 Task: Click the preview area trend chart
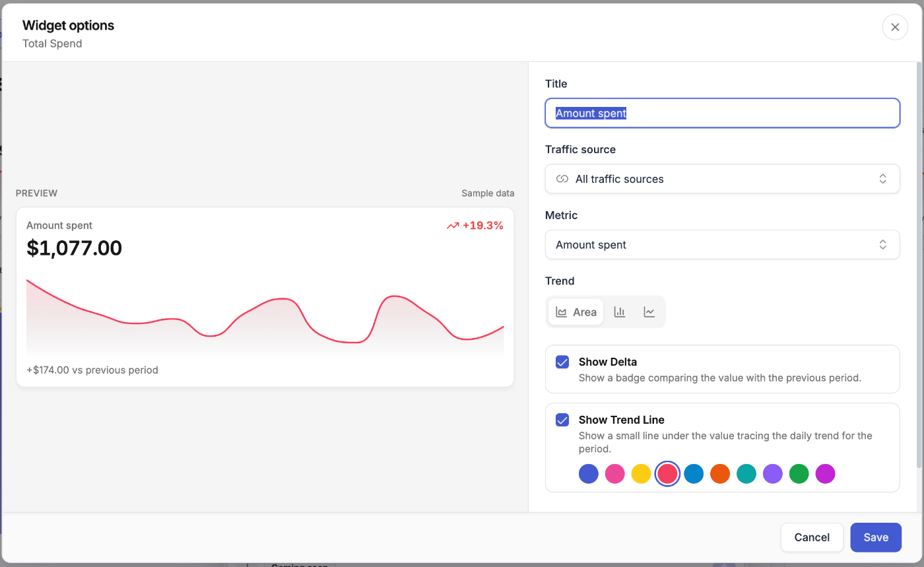coord(265,318)
